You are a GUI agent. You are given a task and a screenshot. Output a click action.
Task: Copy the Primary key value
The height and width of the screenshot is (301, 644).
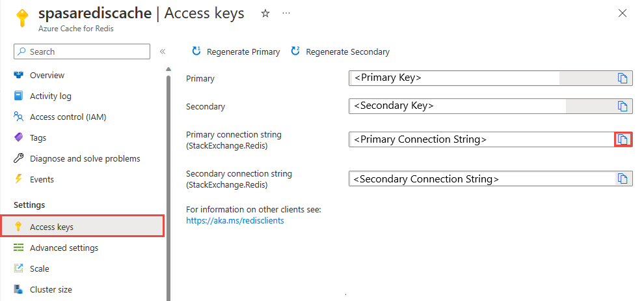point(623,78)
